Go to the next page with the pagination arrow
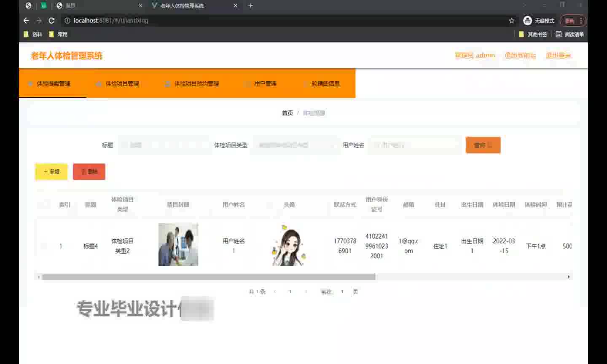 point(306,292)
